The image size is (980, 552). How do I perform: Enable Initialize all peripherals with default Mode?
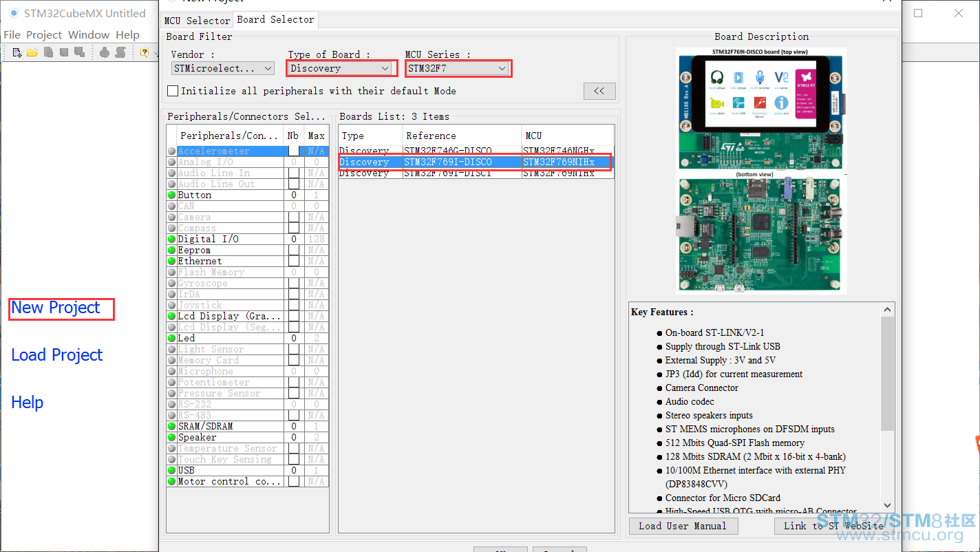tap(173, 91)
